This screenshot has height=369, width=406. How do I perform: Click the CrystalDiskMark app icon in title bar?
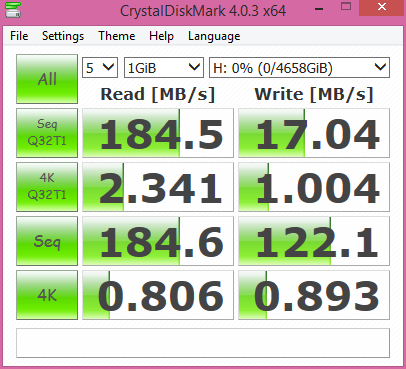click(x=13, y=10)
